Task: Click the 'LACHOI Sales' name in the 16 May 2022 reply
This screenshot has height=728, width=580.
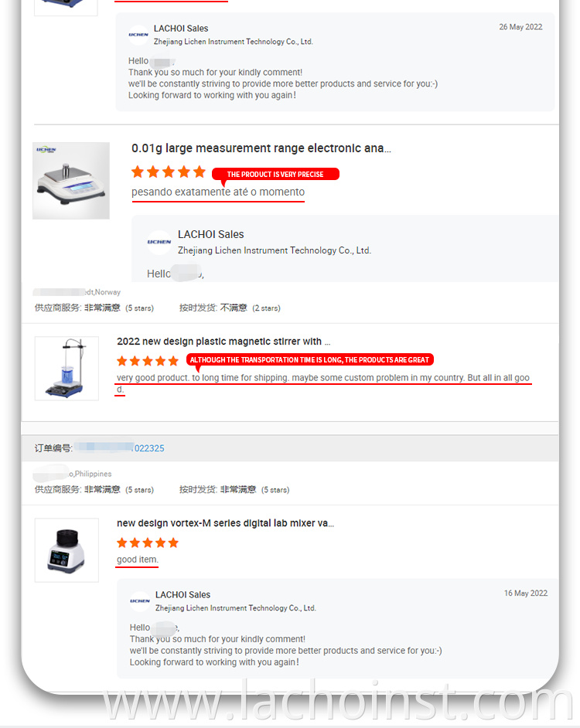Action: pos(183,595)
